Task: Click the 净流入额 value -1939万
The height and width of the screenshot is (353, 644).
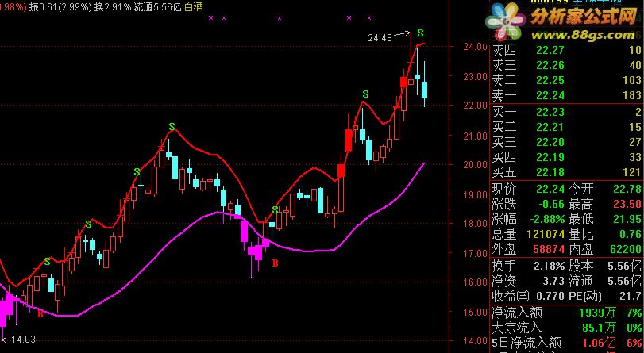Action: coord(595,313)
